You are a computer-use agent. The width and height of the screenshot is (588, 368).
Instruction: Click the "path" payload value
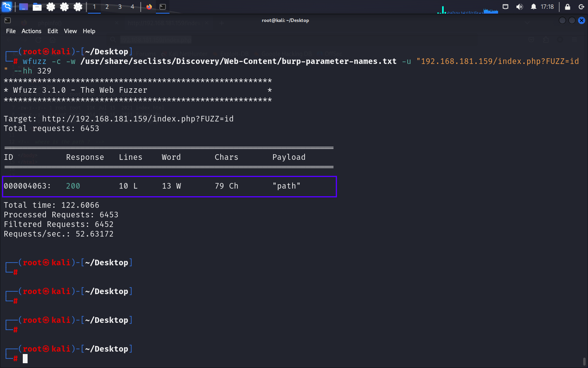(287, 186)
